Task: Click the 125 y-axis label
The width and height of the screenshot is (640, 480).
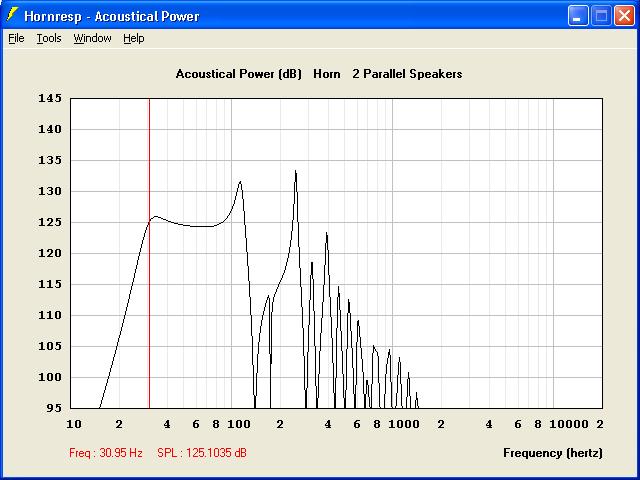Action: [50, 222]
